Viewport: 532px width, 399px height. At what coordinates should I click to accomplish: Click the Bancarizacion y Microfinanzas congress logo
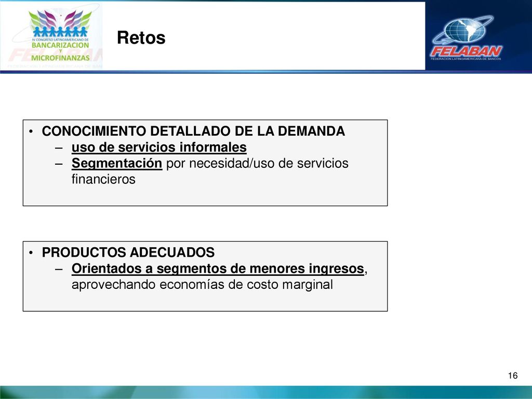(x=60, y=36)
